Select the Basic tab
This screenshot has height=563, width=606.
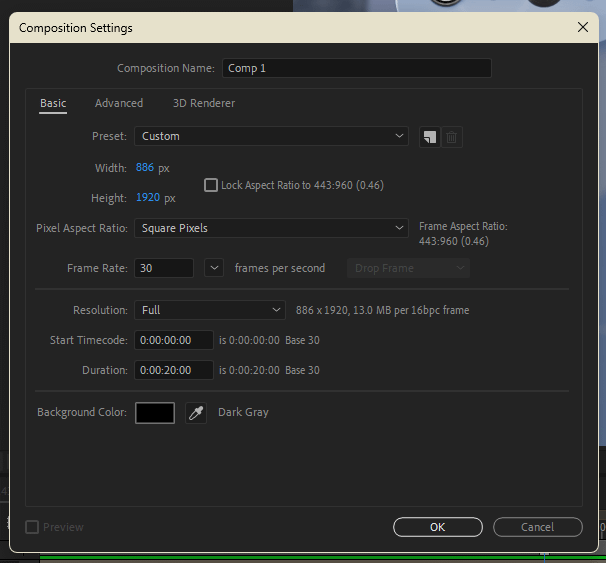[x=53, y=103]
